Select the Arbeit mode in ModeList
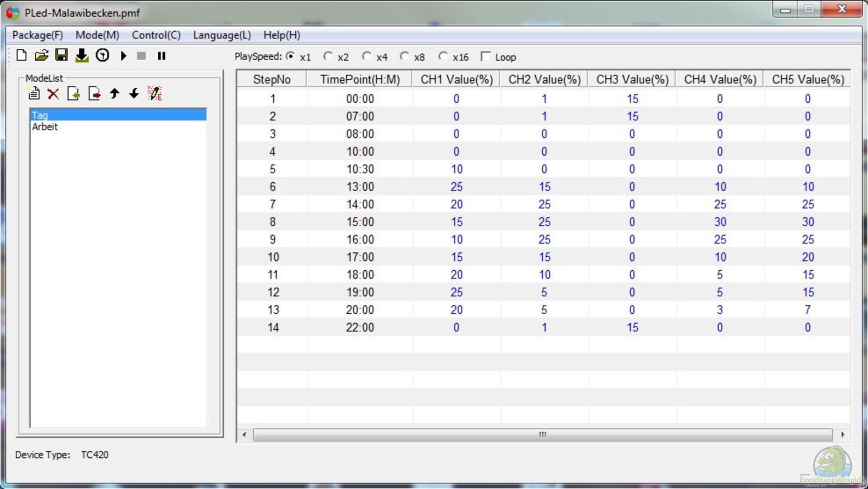The image size is (868, 489). tap(45, 127)
